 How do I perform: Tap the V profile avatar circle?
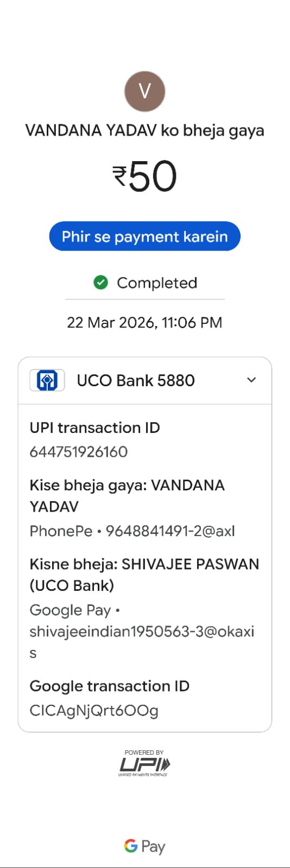[144, 91]
